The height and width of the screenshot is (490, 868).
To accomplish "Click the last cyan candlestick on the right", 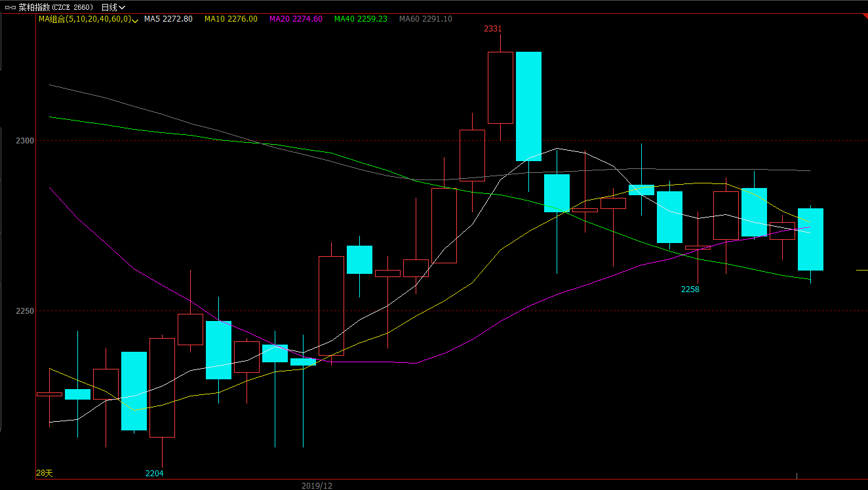I will 810,239.
